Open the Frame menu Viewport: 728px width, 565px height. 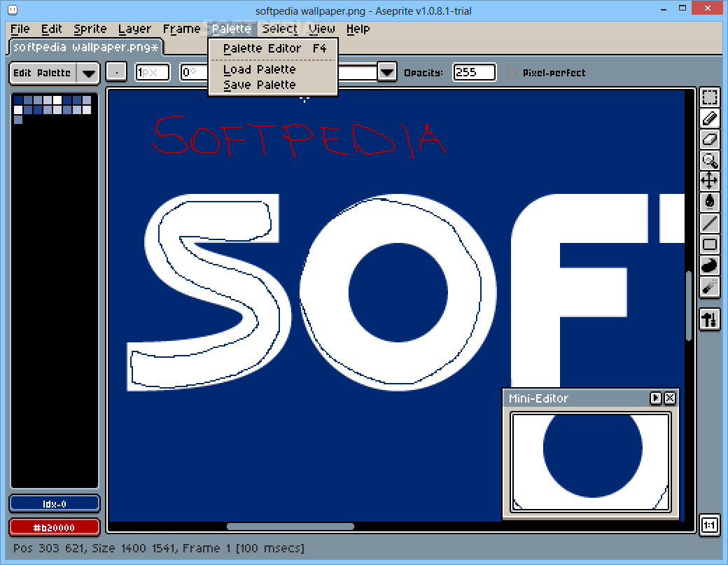tap(181, 29)
